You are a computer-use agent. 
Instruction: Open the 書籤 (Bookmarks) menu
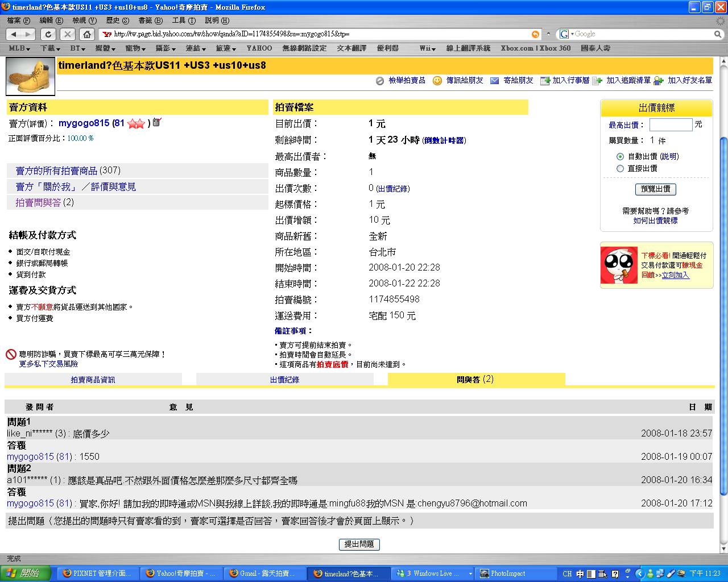[x=151, y=20]
